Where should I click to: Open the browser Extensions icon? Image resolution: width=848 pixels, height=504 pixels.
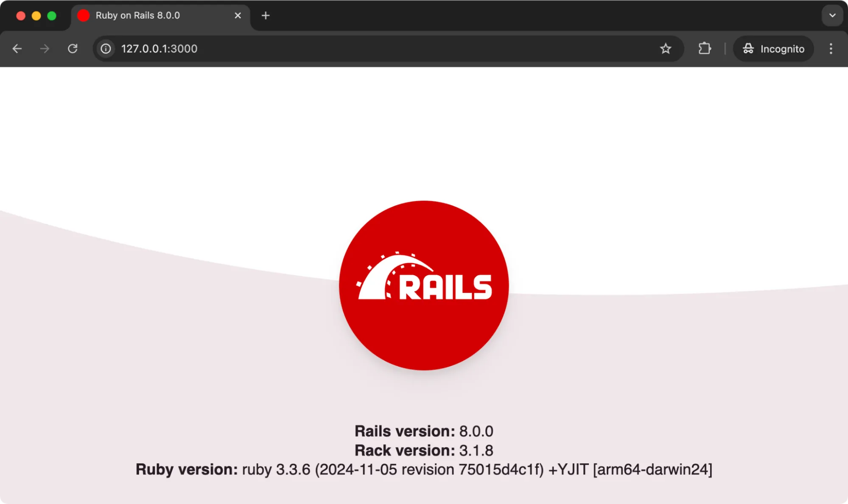click(x=704, y=48)
